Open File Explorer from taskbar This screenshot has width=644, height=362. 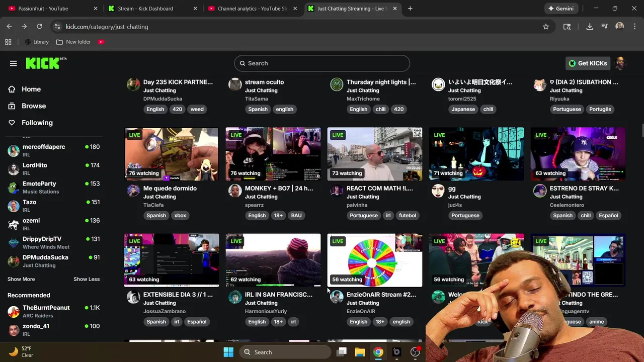(360, 352)
